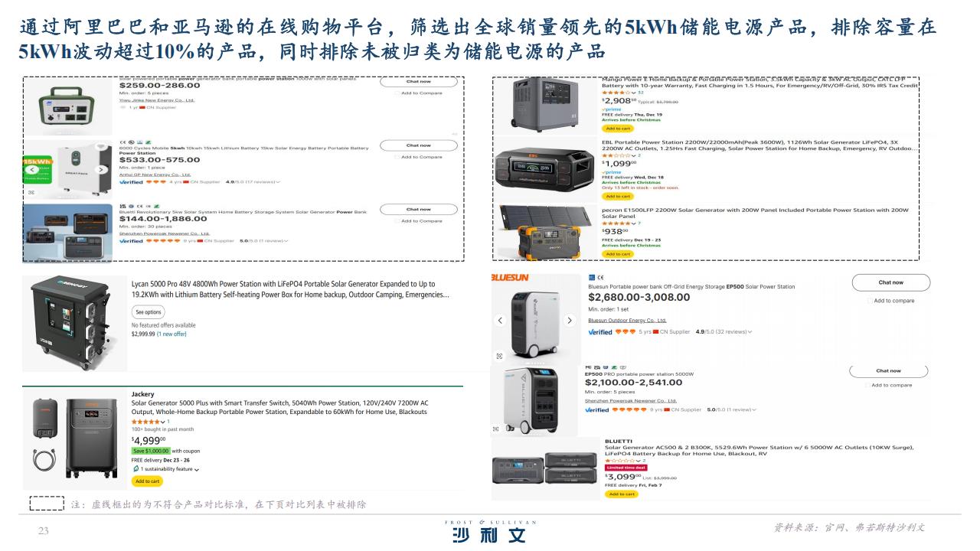Click previous-image arrow on Bluesun product photo
Viewport: 980px width, 551px height.
click(500, 321)
